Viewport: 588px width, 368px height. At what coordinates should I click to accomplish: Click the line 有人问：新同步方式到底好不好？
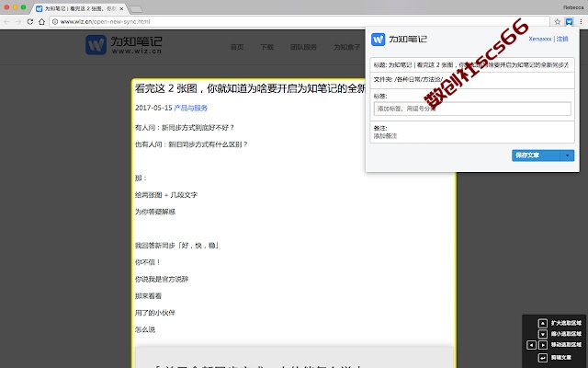[x=185, y=128]
